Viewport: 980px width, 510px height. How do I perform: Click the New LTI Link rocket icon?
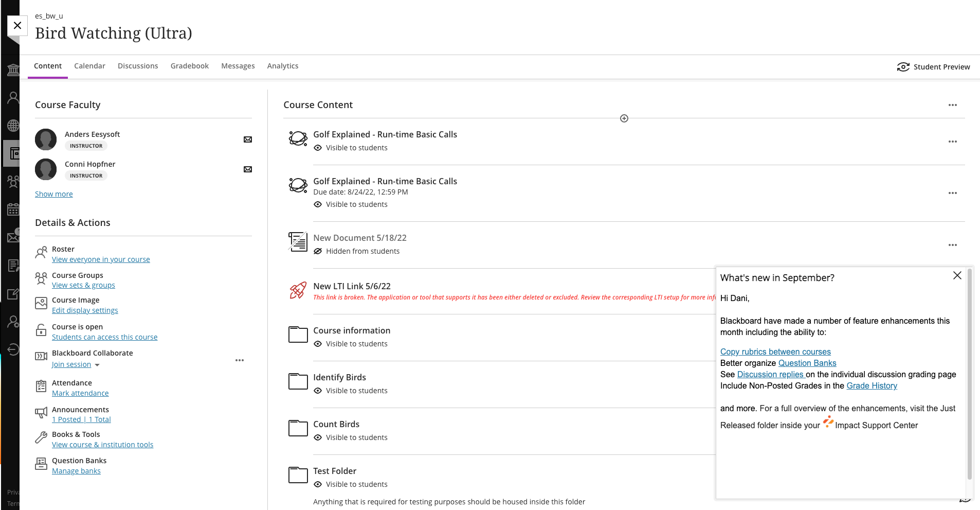[298, 291]
